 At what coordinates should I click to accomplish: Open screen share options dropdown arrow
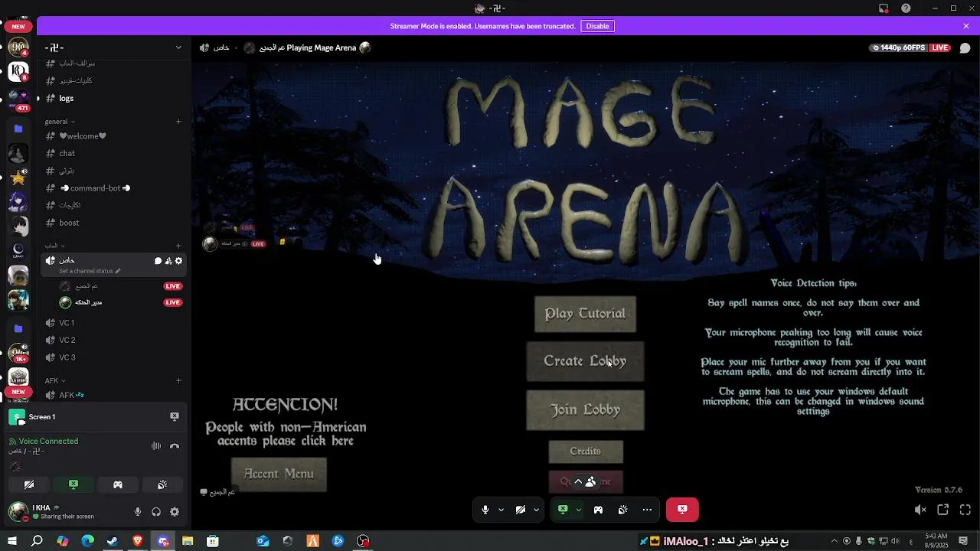[x=579, y=510]
